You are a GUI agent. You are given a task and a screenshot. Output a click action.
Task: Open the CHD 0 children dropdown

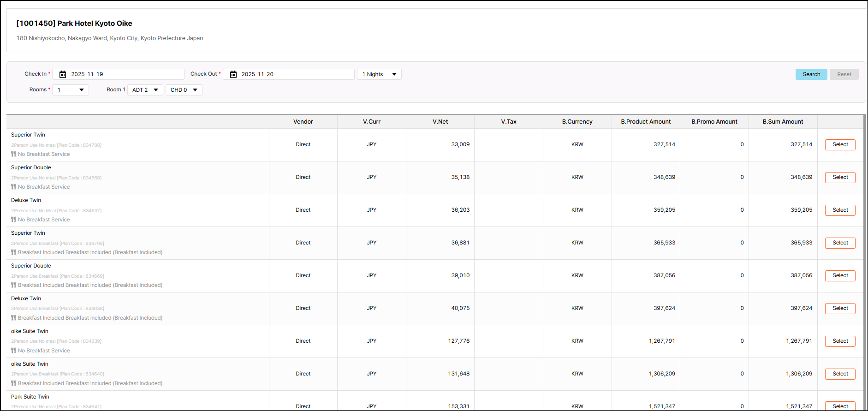[184, 90]
